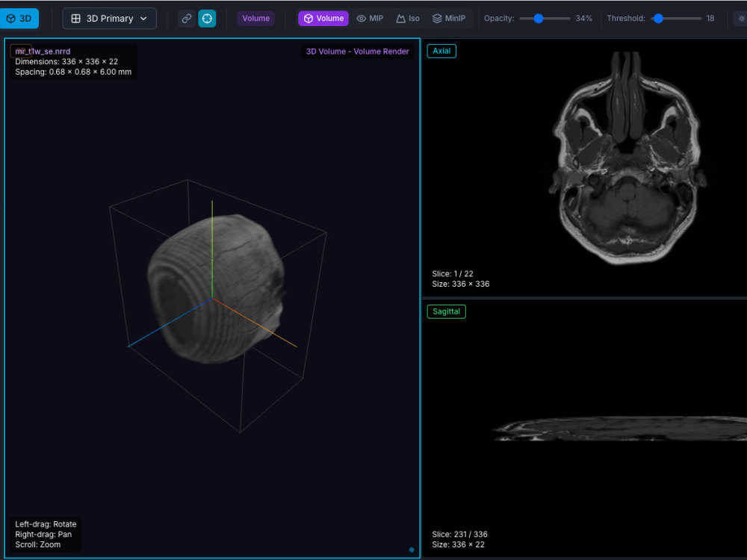The height and width of the screenshot is (560, 747).
Task: Toggle the link views icon
Action: (x=187, y=19)
